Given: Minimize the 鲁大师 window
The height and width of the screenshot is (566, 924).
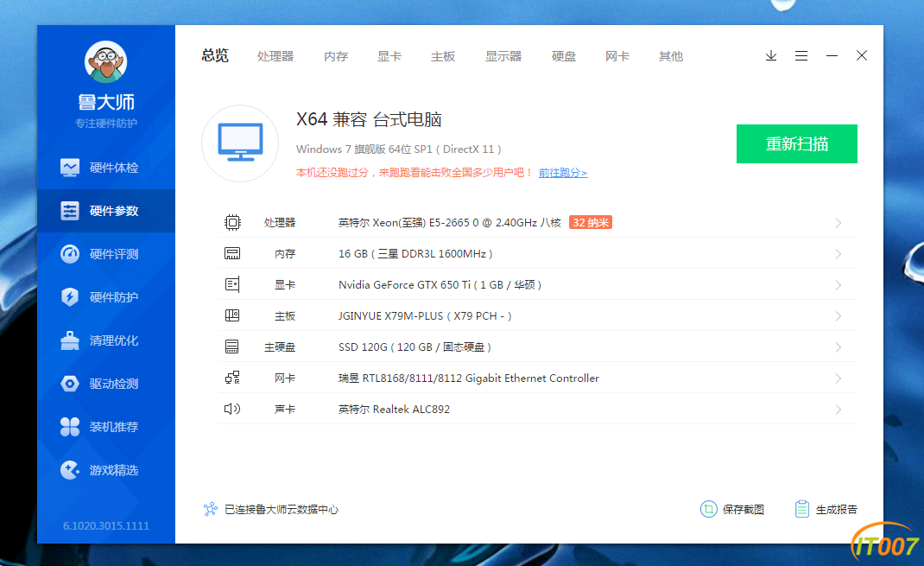Looking at the screenshot, I should [832, 55].
